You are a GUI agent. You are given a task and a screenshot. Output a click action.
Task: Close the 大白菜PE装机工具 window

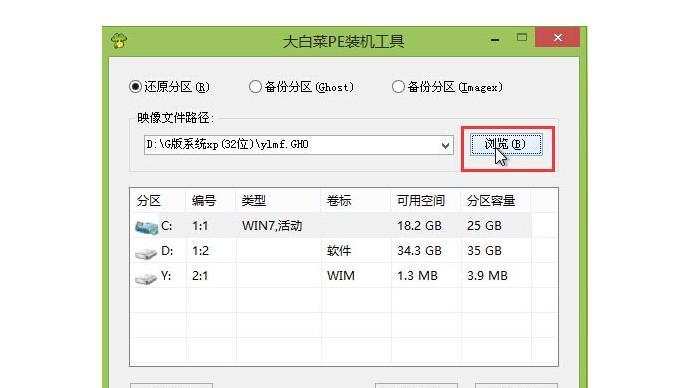pos(558,38)
